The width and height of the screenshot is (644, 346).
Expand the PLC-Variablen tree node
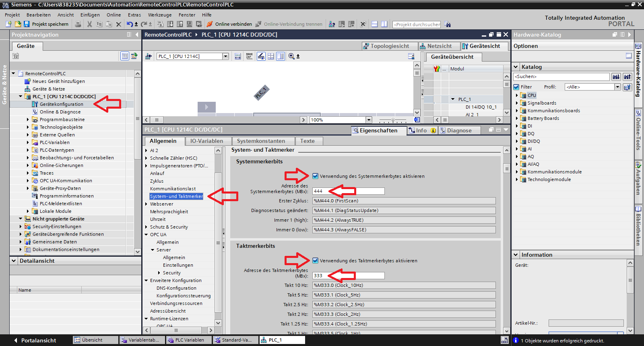pyautogui.click(x=28, y=142)
